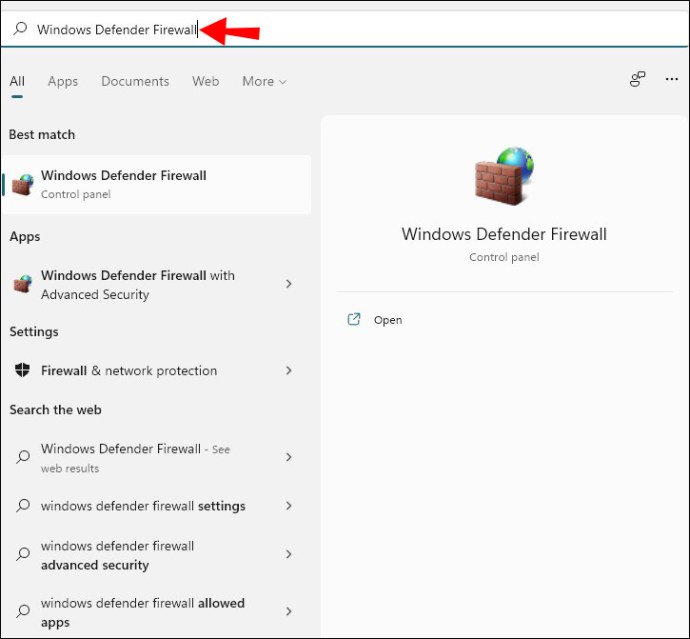Viewport: 690px width, 639px height.
Task: Click the Windows Defender Firewall preview title
Action: (504, 234)
